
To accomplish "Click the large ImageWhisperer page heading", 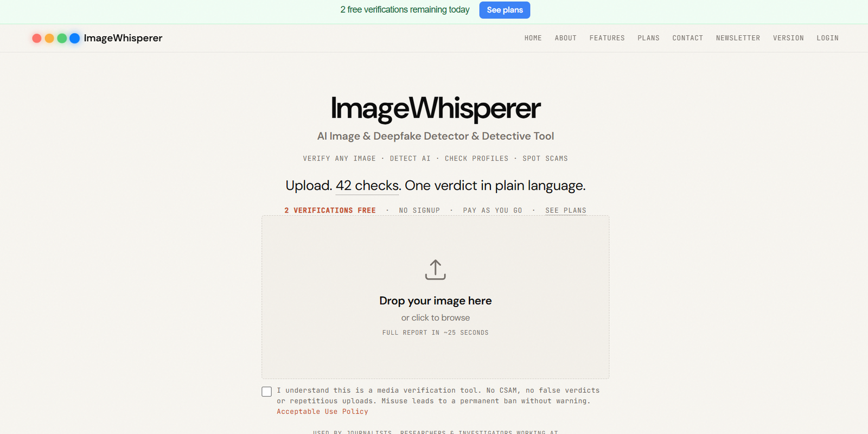I will pyautogui.click(x=435, y=108).
